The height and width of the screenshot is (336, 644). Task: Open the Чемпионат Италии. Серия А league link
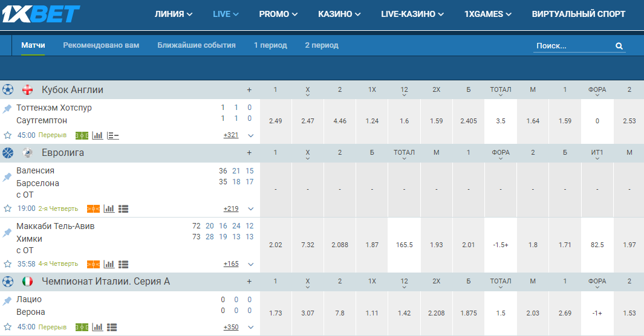106,282
